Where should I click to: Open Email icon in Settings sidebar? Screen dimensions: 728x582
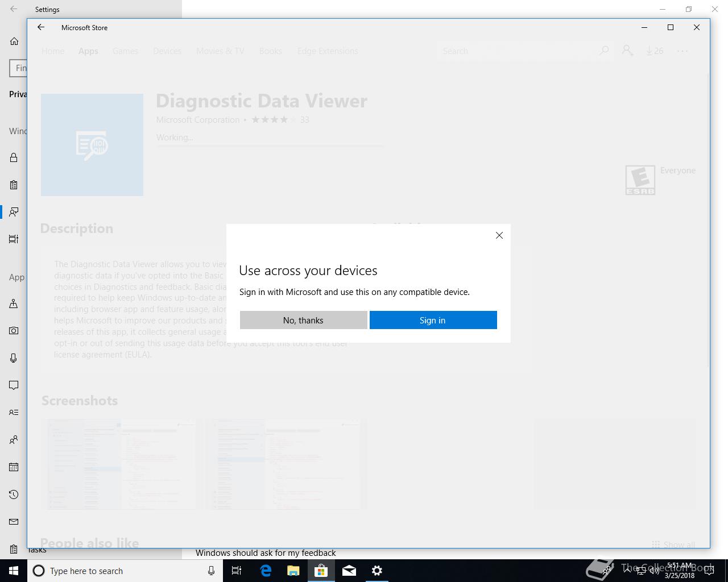[14, 522]
